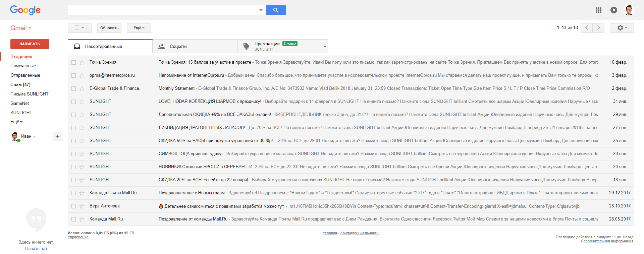Add a new inbox tab with plus

tap(325, 47)
